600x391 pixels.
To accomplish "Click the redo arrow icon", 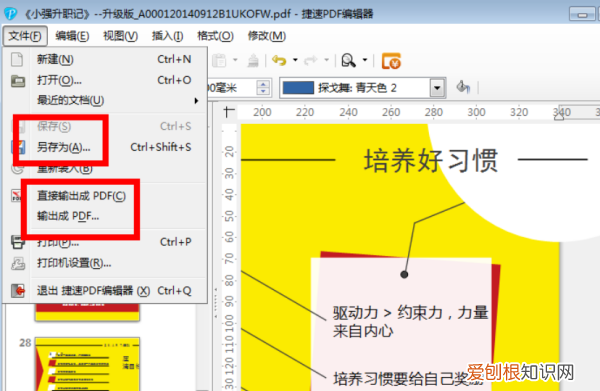I will point(310,60).
